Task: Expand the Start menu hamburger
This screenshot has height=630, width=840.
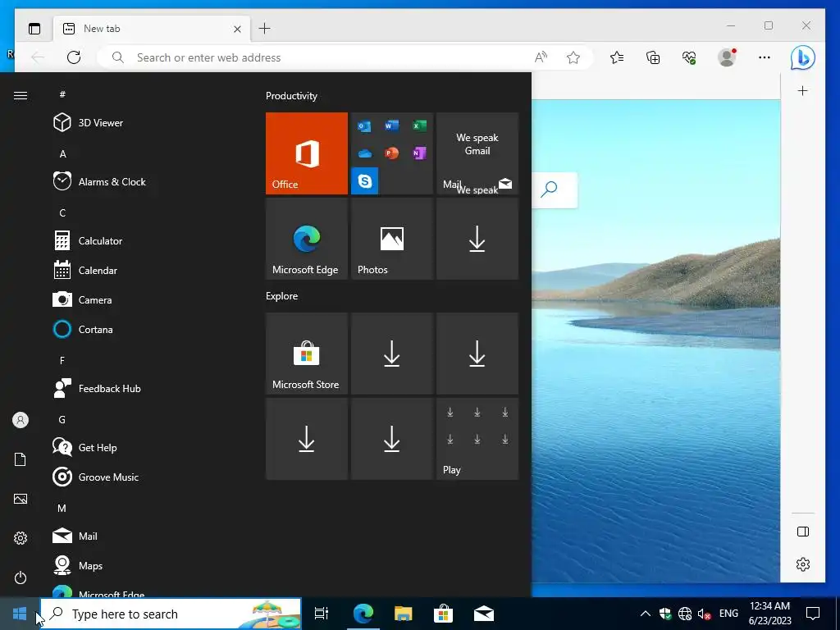Action: tap(21, 95)
